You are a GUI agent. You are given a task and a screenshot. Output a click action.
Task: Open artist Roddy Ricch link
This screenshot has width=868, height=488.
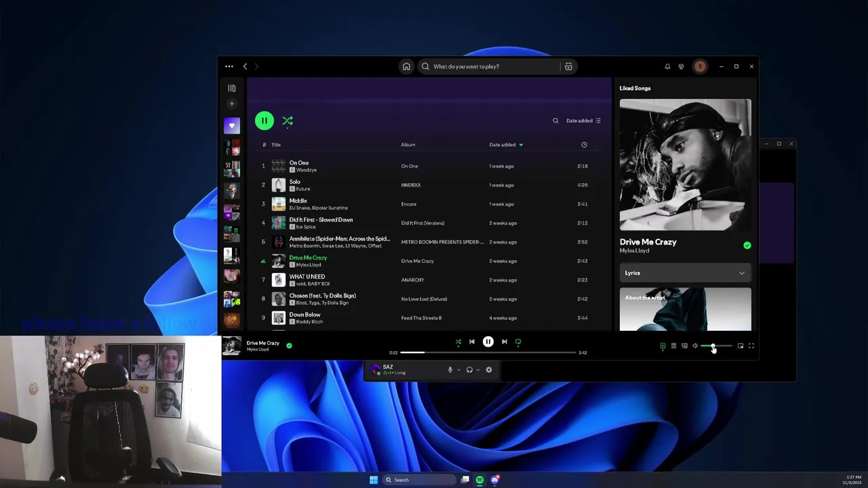(309, 322)
